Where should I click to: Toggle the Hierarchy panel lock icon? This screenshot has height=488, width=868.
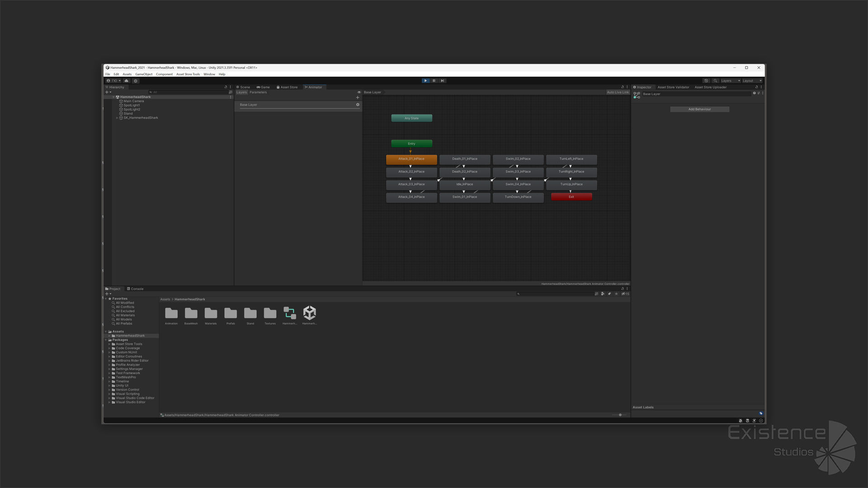(226, 87)
